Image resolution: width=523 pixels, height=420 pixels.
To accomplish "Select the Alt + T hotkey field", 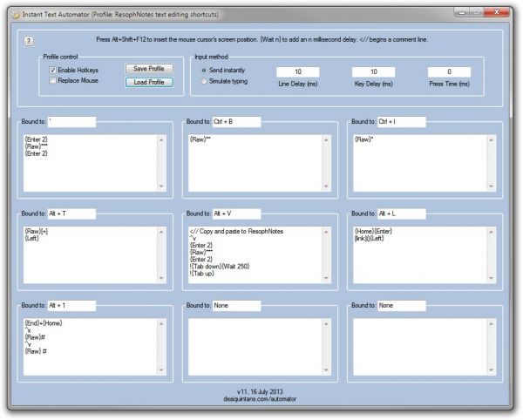I will [x=71, y=213].
